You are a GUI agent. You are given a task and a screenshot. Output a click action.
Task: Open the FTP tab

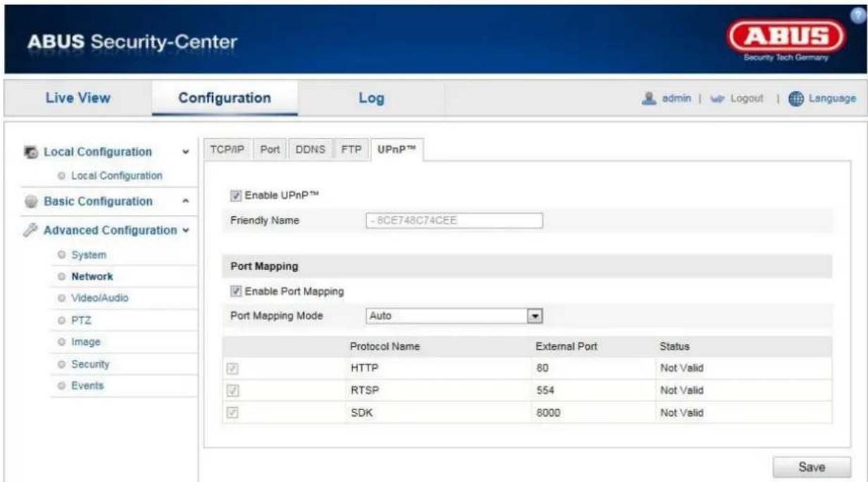(352, 150)
